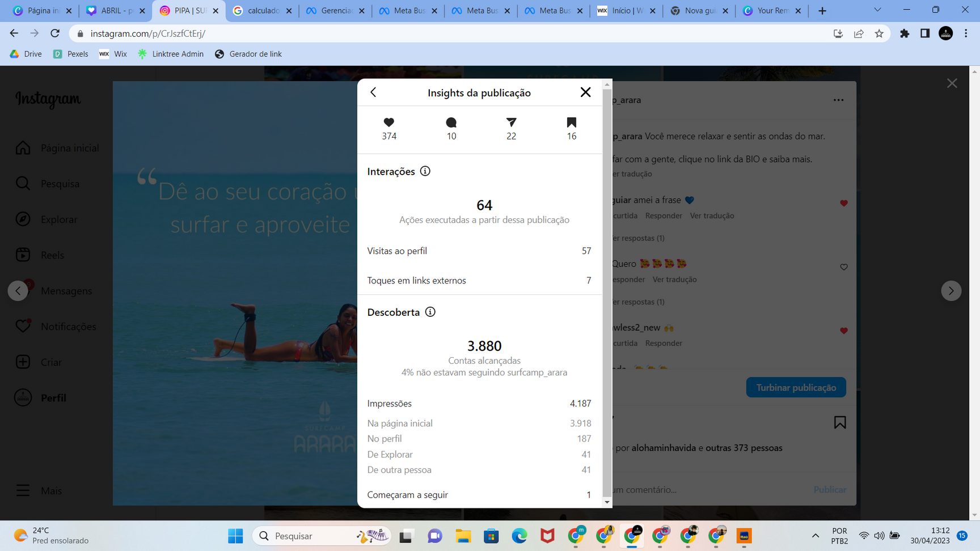Open the Chrome extensions puzzle icon

(905, 33)
